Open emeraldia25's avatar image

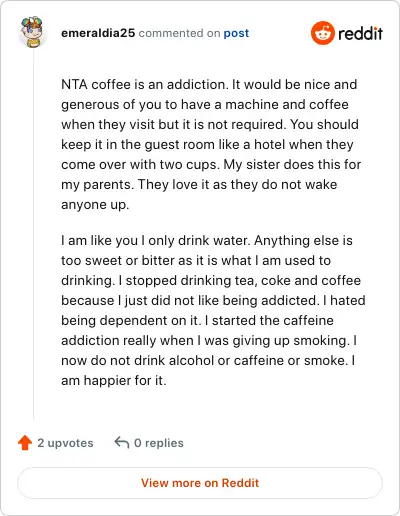coord(32,32)
